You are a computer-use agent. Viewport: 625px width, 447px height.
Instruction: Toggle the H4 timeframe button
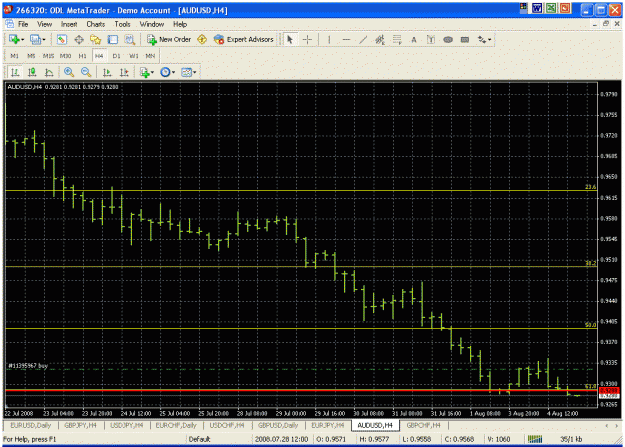coord(99,56)
